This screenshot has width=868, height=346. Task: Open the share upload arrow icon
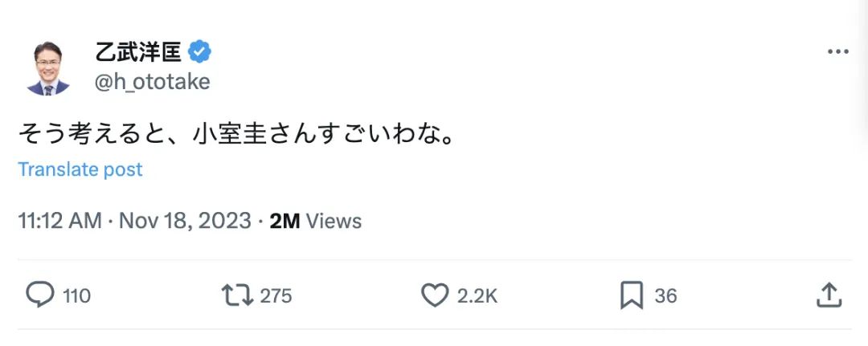(829, 295)
